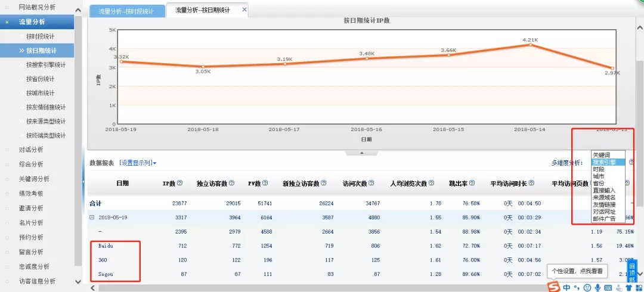Collapse the 2018-05-19 row
This screenshot has height=292, width=644.
coord(92,218)
